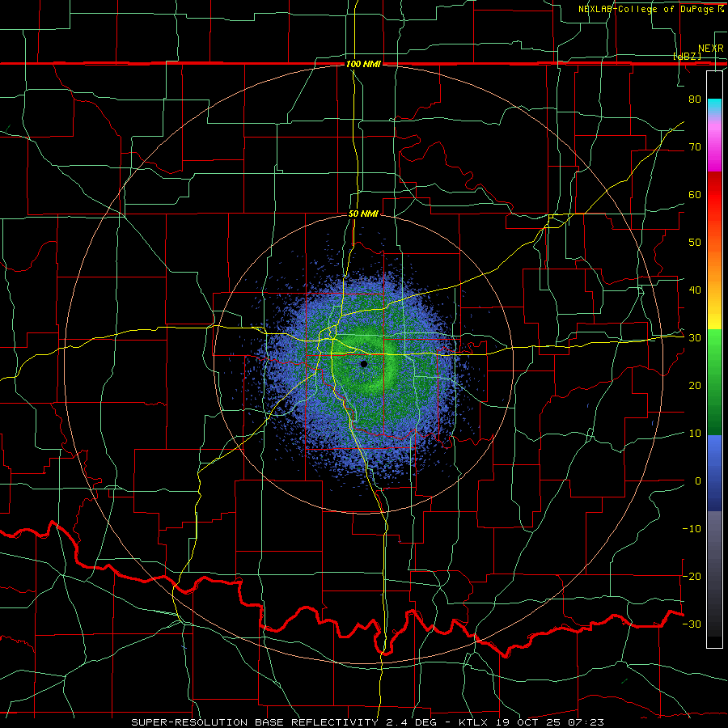This screenshot has height=728, width=728.
Task: Click the NEXR label above the color bar
Action: (711, 49)
